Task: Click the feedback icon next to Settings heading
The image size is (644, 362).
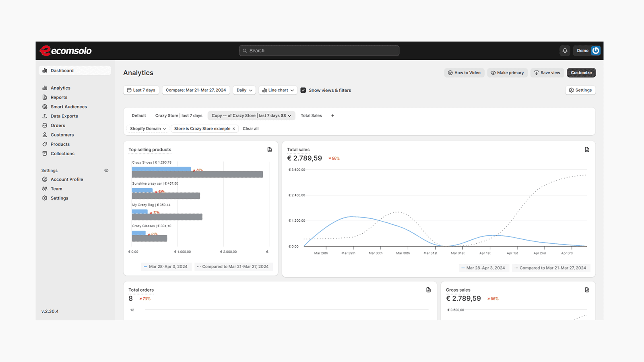Action: (106, 170)
